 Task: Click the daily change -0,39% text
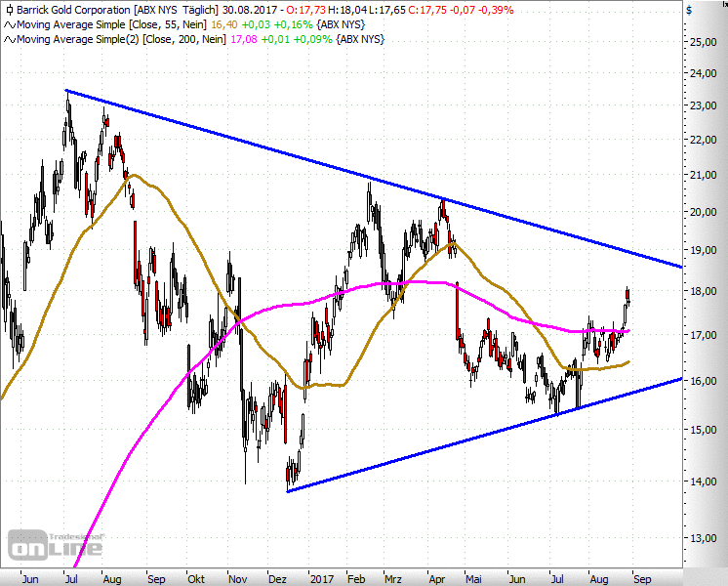pyautogui.click(x=496, y=10)
